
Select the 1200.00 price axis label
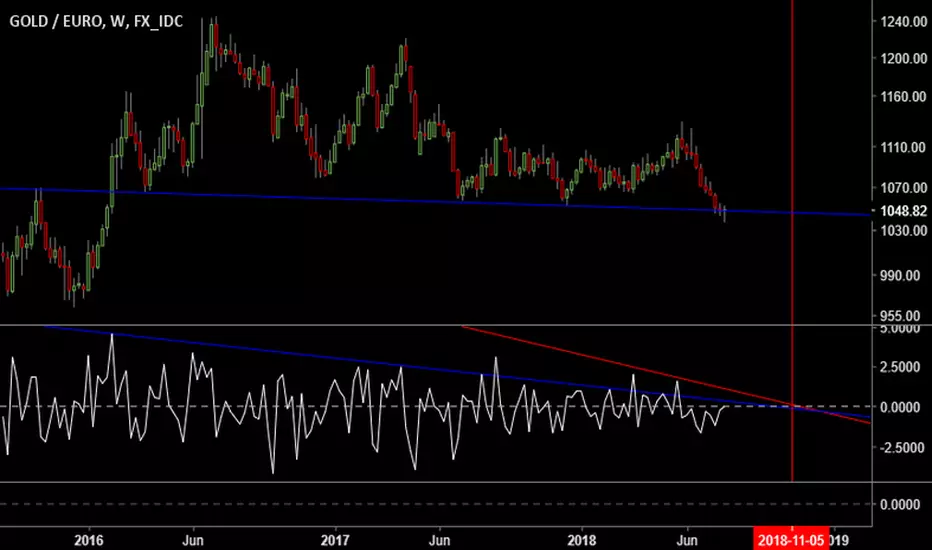(903, 58)
